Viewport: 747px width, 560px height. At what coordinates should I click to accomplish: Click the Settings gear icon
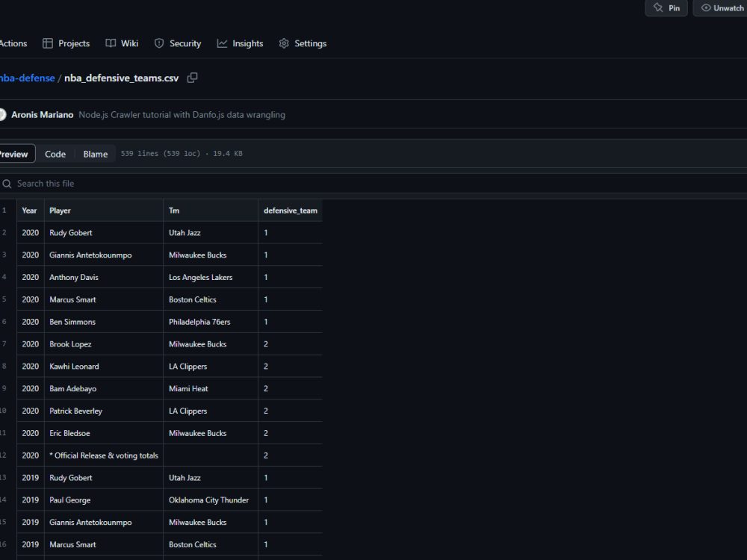coord(284,43)
